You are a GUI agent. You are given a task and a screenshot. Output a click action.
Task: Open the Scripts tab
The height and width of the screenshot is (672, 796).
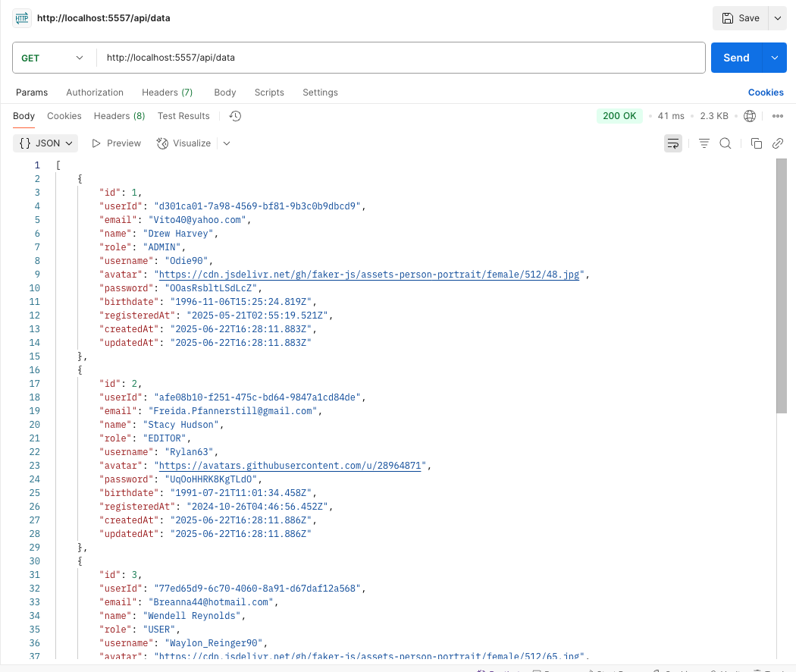(269, 93)
